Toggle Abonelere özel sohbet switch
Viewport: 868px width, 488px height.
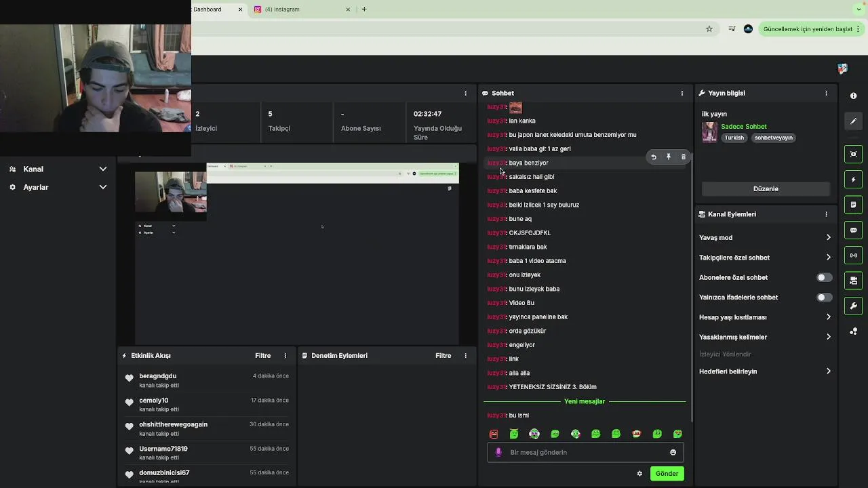[824, 277]
